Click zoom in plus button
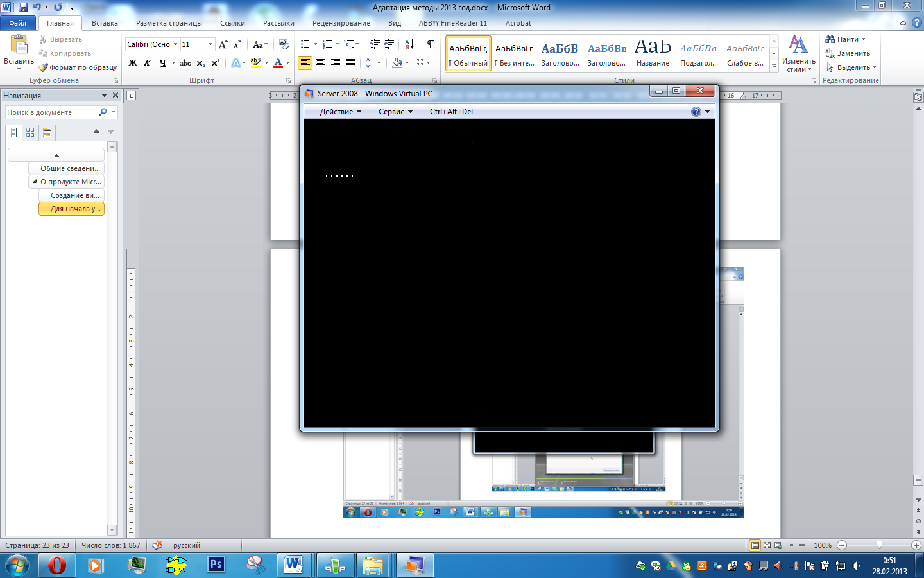 916,545
